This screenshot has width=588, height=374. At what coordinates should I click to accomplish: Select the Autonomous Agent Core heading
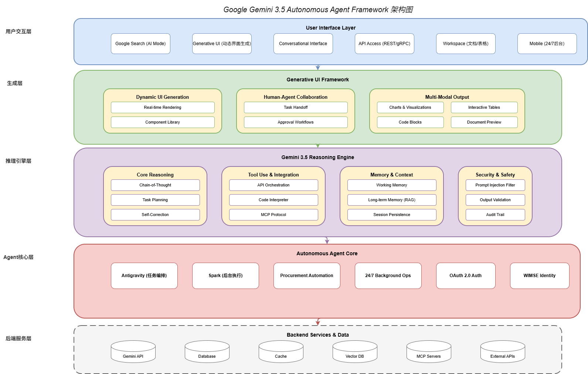click(327, 253)
